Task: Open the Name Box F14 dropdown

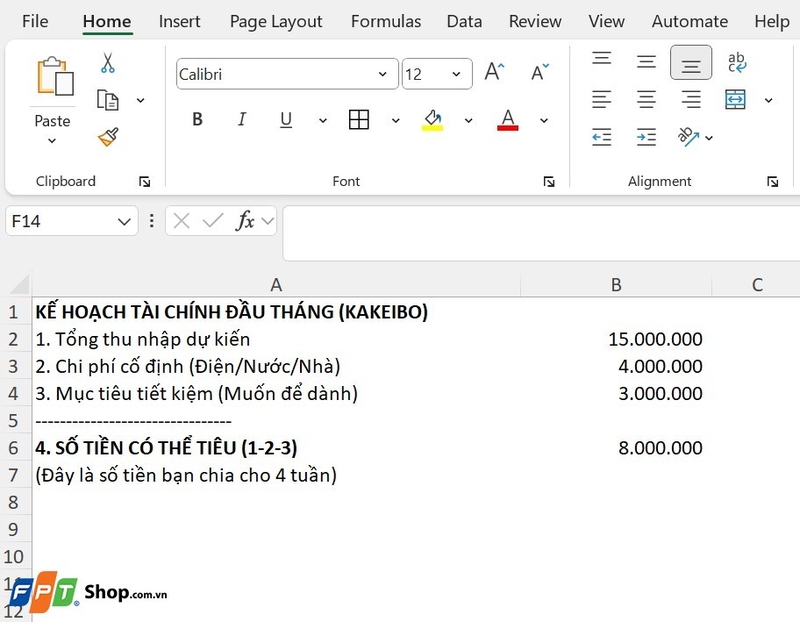Action: (x=124, y=222)
